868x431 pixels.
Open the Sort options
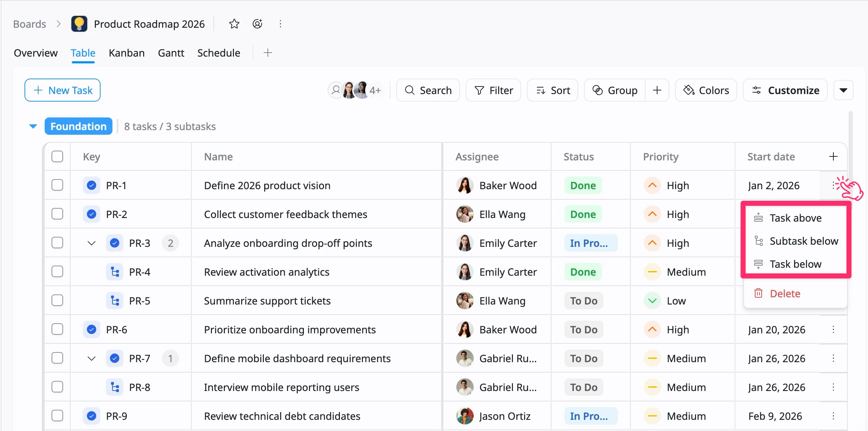[x=553, y=90]
